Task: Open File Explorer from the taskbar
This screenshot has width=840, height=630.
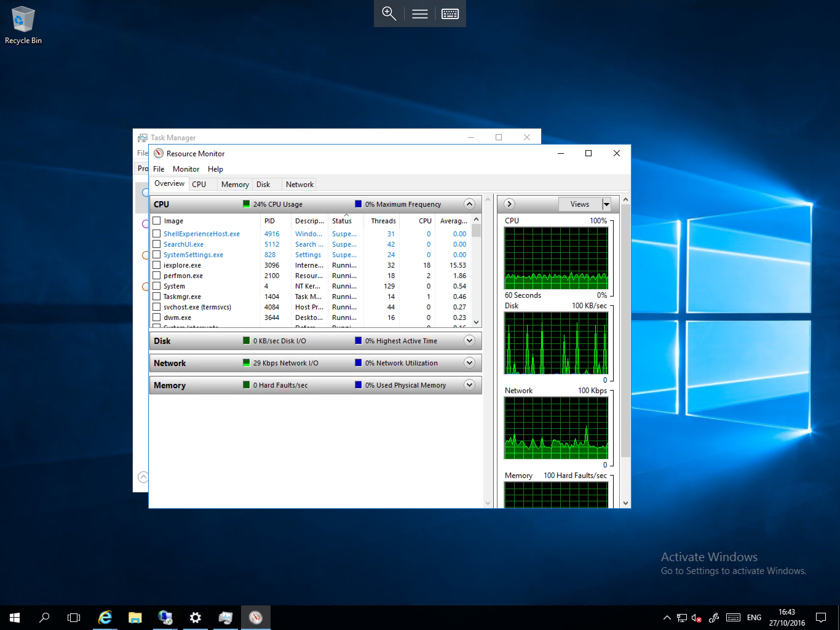Action: click(135, 617)
